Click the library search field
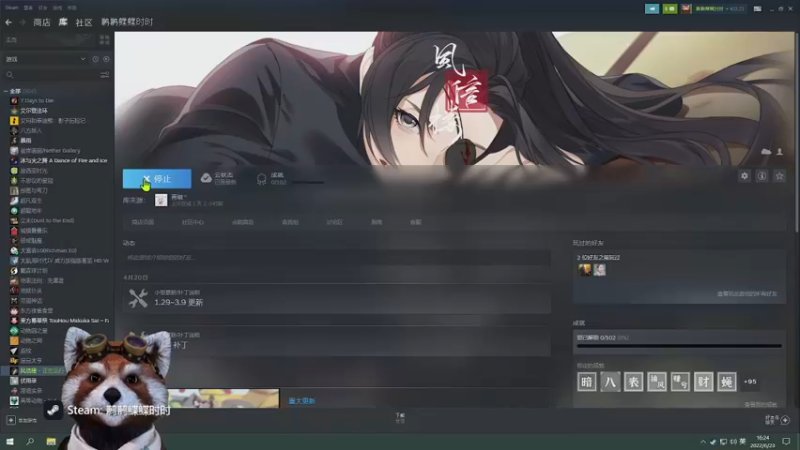 pos(51,75)
